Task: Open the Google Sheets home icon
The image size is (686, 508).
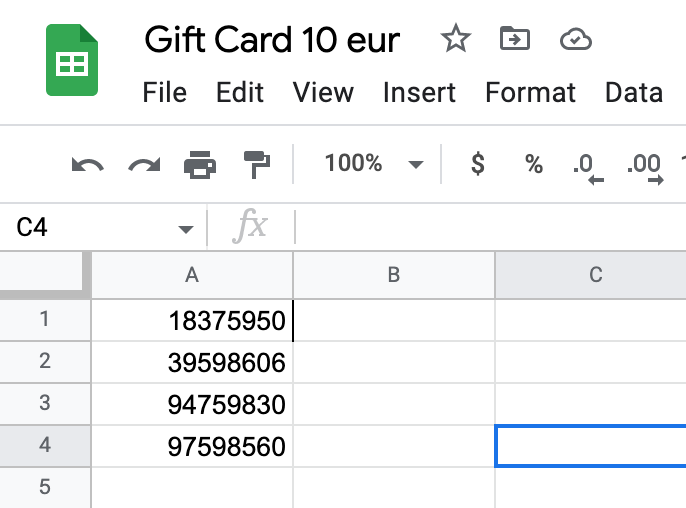Action: coord(71,62)
